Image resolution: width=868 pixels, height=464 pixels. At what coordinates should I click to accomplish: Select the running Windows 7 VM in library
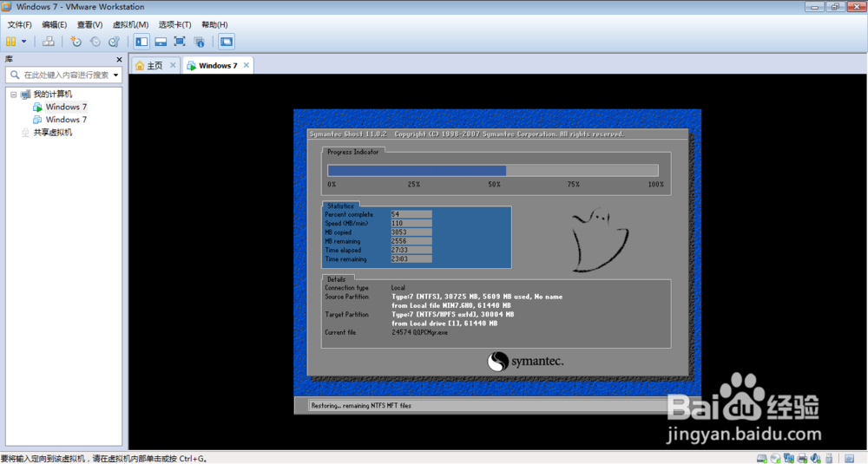(66, 107)
